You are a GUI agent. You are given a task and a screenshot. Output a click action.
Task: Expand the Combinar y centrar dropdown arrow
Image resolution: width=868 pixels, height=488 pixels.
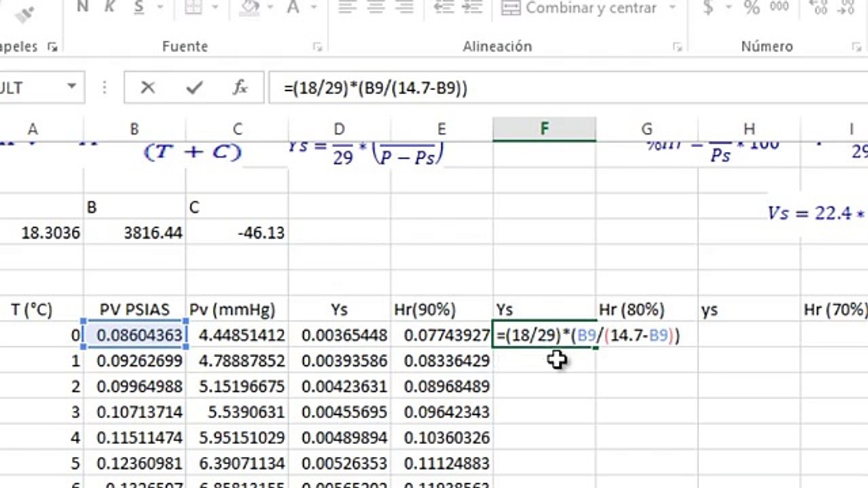tap(673, 8)
